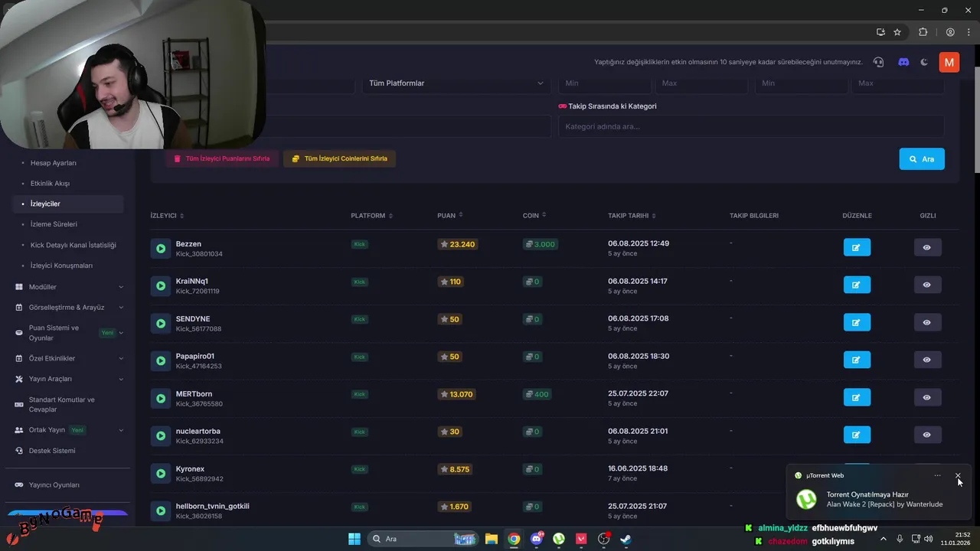Screen dimensions: 980x551
Task: Click the play icon beside MERTborn
Action: 161,398
